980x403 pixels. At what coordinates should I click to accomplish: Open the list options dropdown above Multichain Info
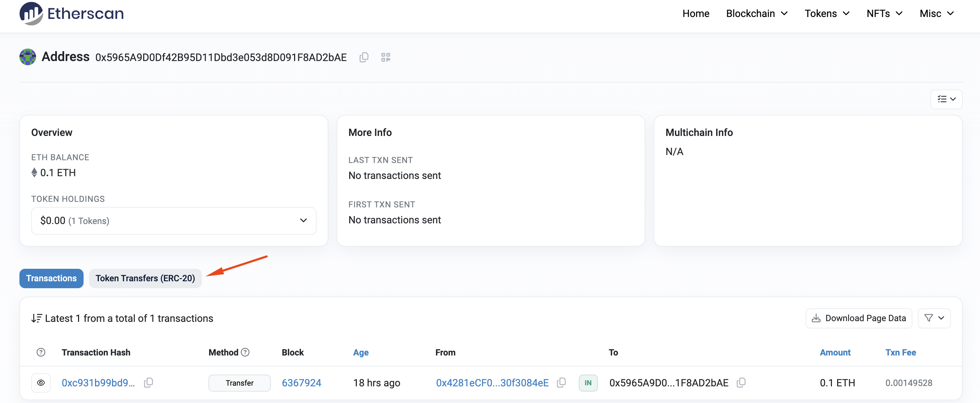tap(946, 99)
